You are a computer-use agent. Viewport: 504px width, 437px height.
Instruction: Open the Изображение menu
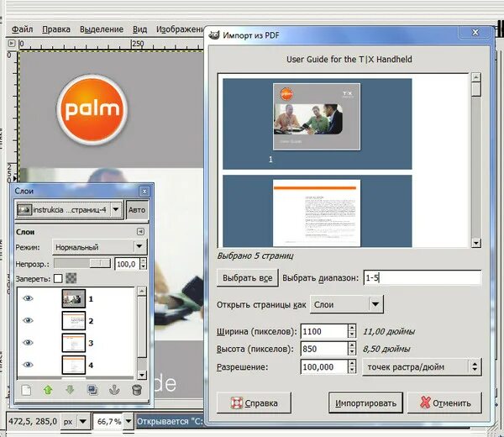click(x=180, y=29)
